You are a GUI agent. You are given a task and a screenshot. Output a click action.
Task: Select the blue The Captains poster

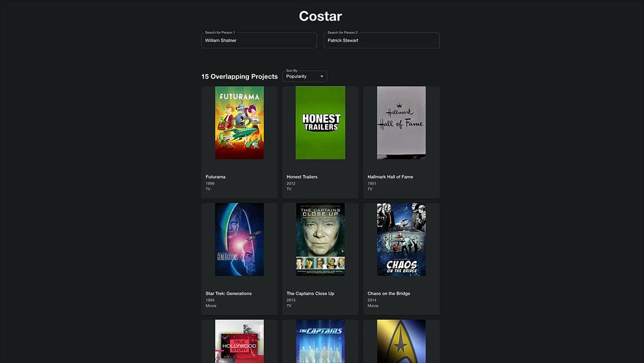(x=320, y=341)
